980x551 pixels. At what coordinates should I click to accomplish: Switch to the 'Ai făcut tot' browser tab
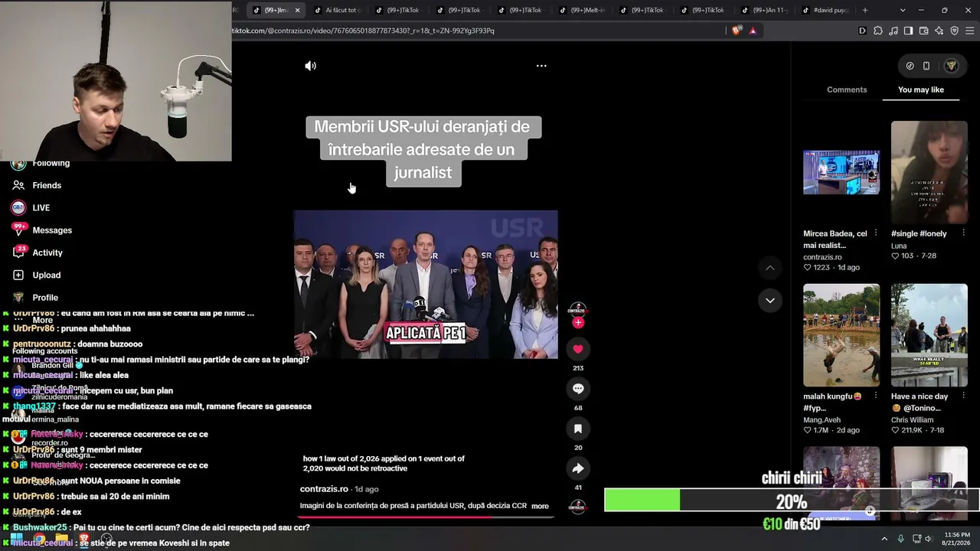click(x=338, y=10)
